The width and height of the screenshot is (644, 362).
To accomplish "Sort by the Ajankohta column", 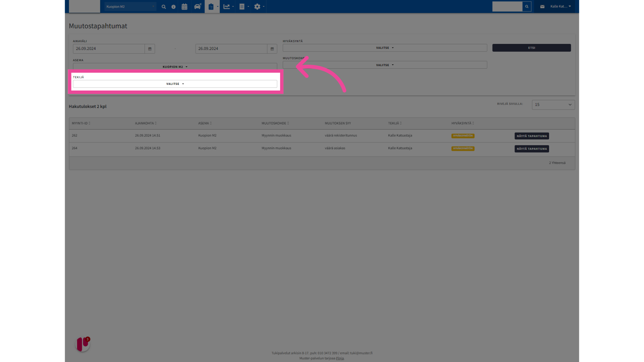I will pos(146,123).
